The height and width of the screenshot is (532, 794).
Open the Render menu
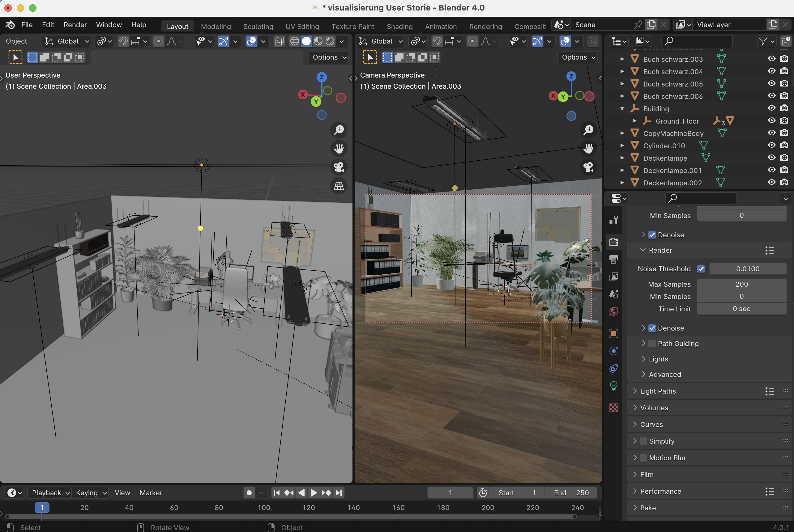tap(75, 25)
